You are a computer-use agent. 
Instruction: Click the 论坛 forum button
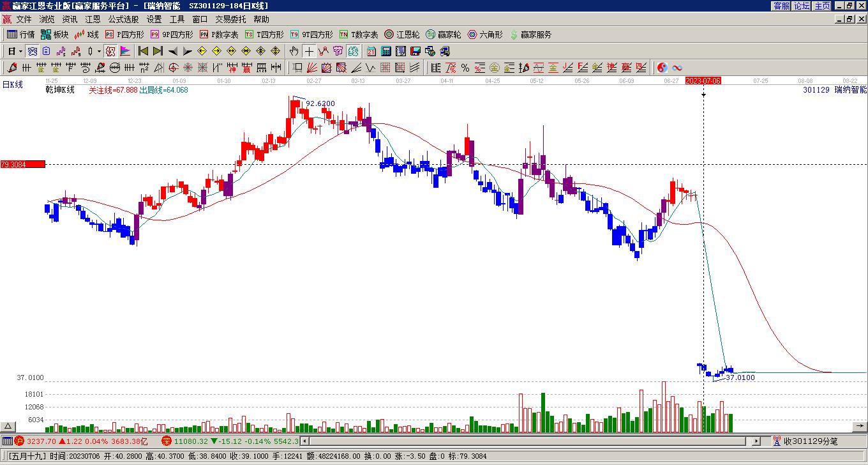[x=802, y=6]
